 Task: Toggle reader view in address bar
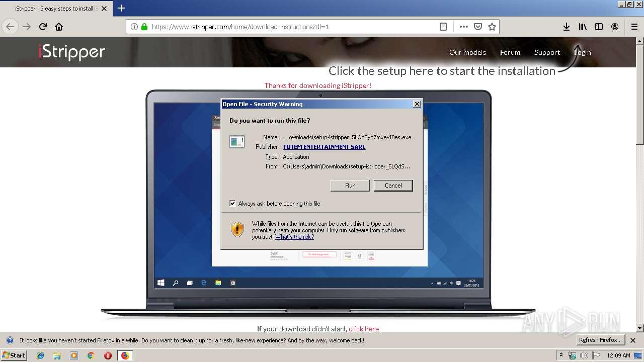click(443, 27)
